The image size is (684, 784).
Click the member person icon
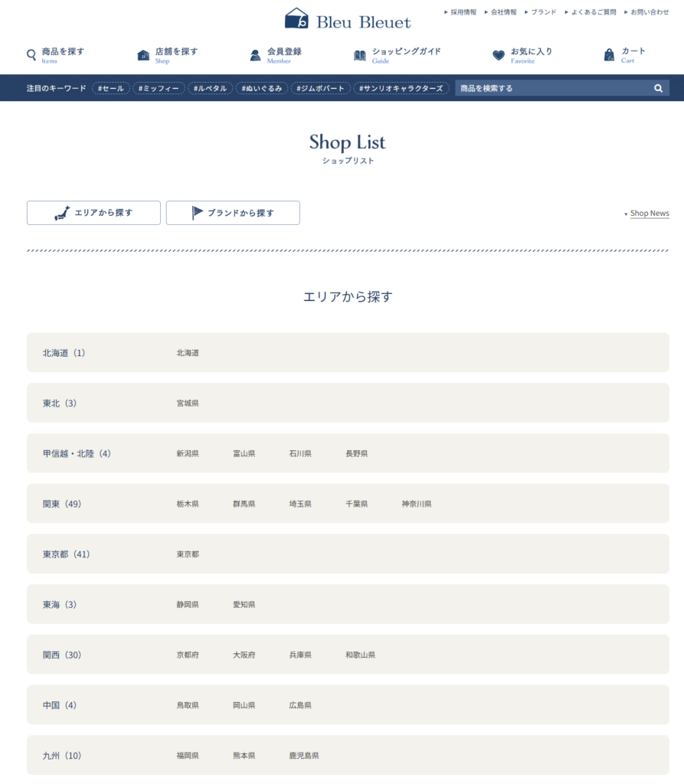pyautogui.click(x=255, y=55)
